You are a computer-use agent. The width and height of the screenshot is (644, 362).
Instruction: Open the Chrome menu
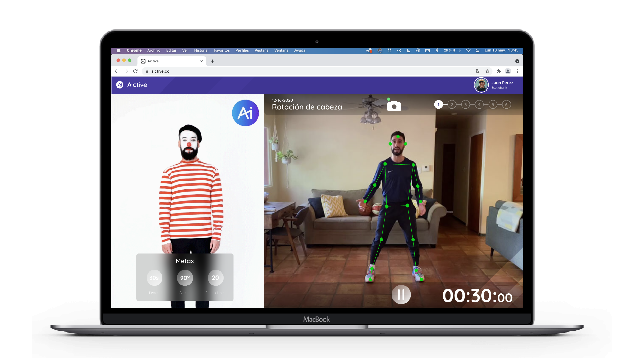pos(134,50)
